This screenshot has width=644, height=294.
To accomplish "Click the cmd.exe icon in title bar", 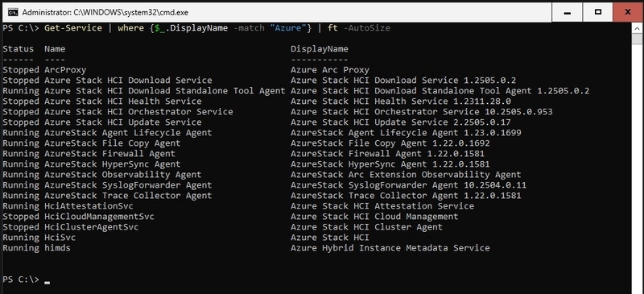I will pos(13,12).
